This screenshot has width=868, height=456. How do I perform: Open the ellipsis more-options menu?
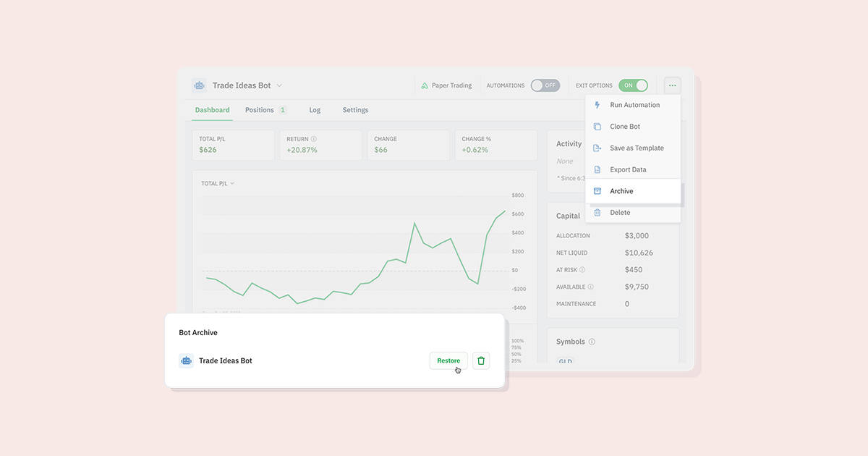[x=672, y=85]
